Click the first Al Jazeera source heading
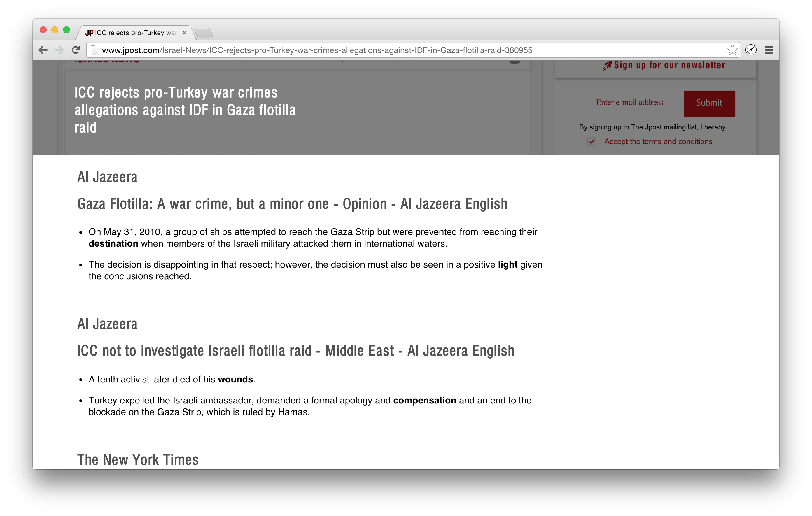812x516 pixels. click(107, 177)
